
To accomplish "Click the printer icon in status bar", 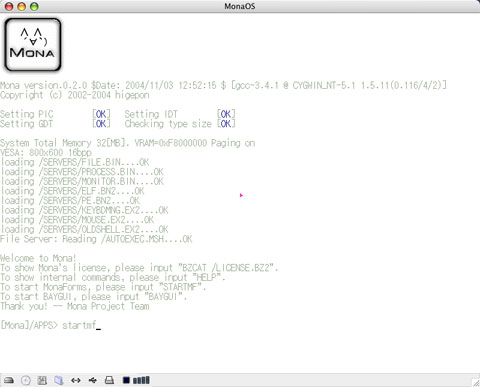I will [109, 380].
